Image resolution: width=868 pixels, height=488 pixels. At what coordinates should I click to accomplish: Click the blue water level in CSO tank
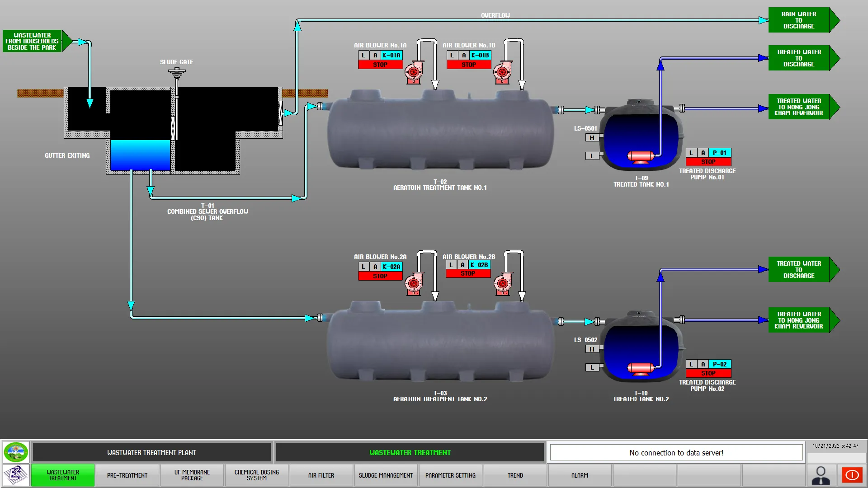click(x=140, y=155)
